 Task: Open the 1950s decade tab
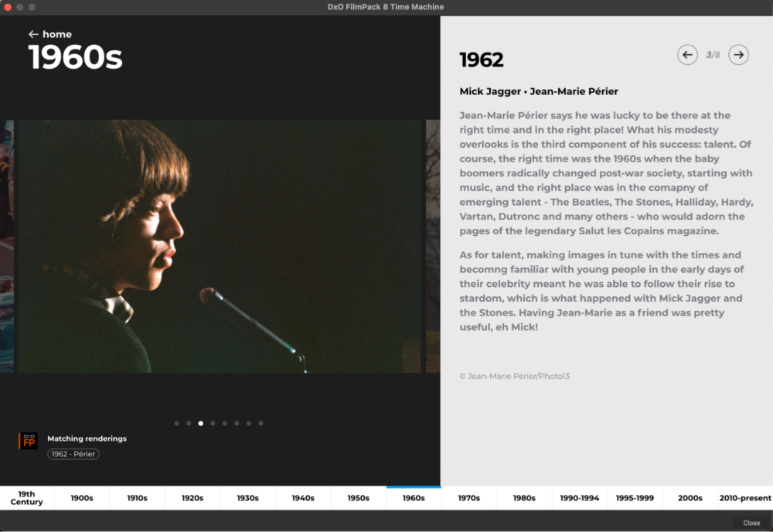click(x=359, y=498)
